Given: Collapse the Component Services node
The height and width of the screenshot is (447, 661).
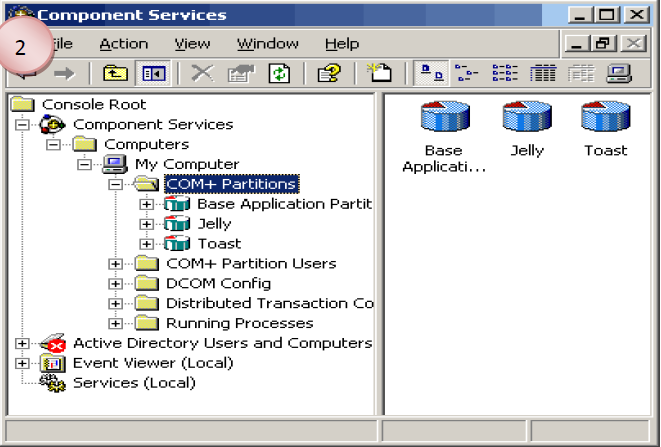Looking at the screenshot, I should click(x=22, y=125).
